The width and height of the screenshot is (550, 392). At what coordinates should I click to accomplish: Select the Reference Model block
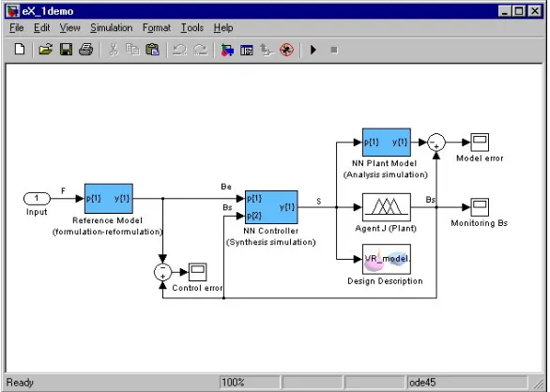(109, 199)
